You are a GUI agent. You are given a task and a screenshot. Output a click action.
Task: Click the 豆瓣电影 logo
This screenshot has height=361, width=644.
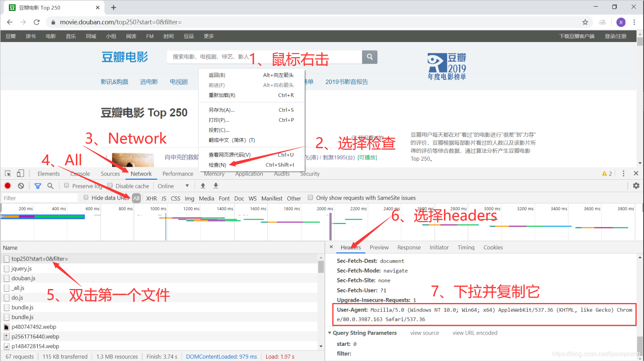tap(125, 57)
